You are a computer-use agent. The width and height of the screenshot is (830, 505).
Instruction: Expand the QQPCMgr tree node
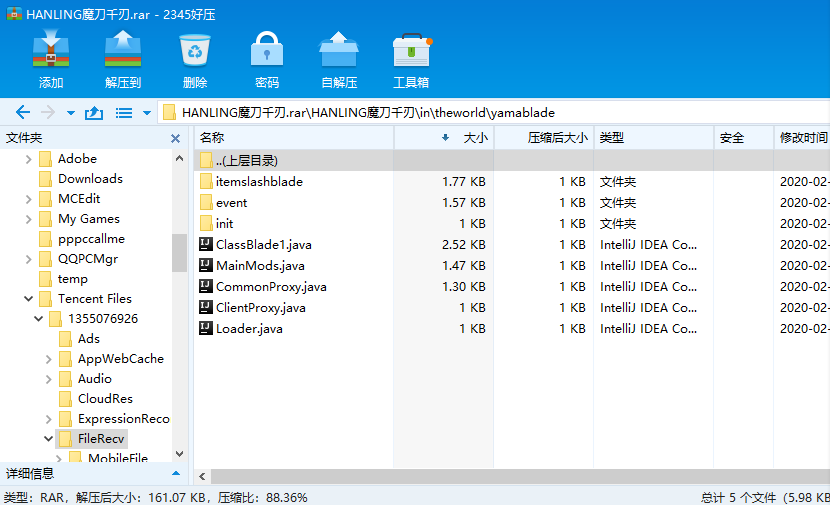(29, 259)
